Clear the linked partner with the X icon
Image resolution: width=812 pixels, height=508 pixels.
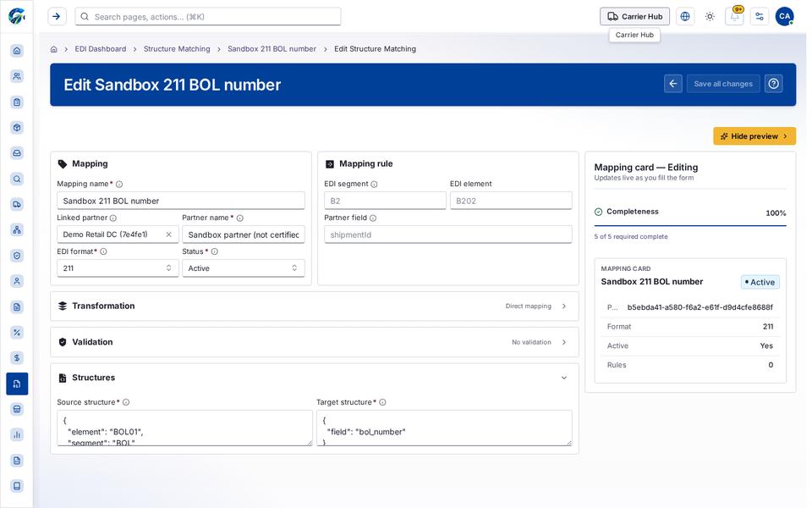pyautogui.click(x=169, y=235)
